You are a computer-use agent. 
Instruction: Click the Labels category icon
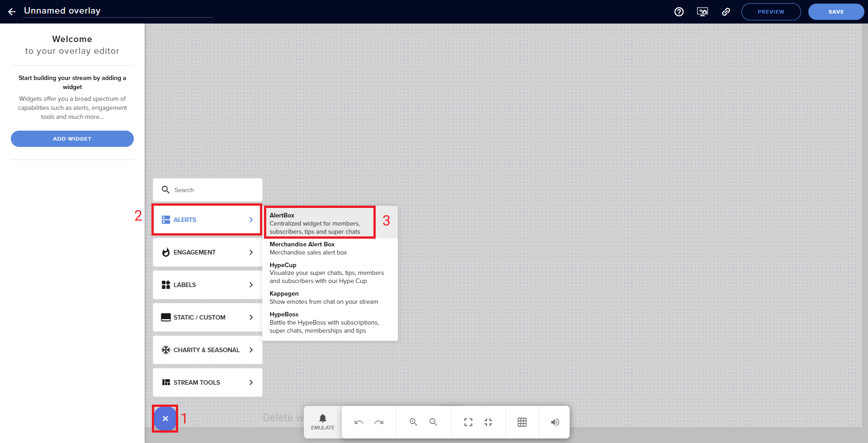click(x=166, y=285)
